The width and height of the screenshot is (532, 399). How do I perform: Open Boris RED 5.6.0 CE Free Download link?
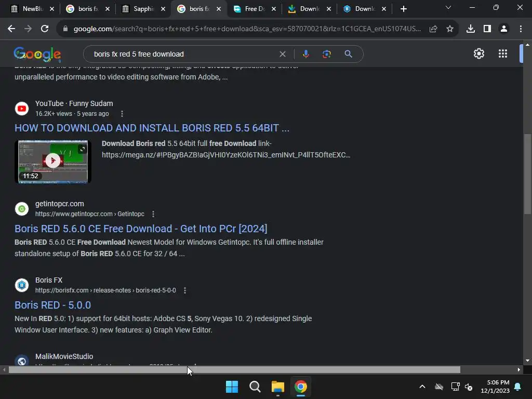(141, 229)
